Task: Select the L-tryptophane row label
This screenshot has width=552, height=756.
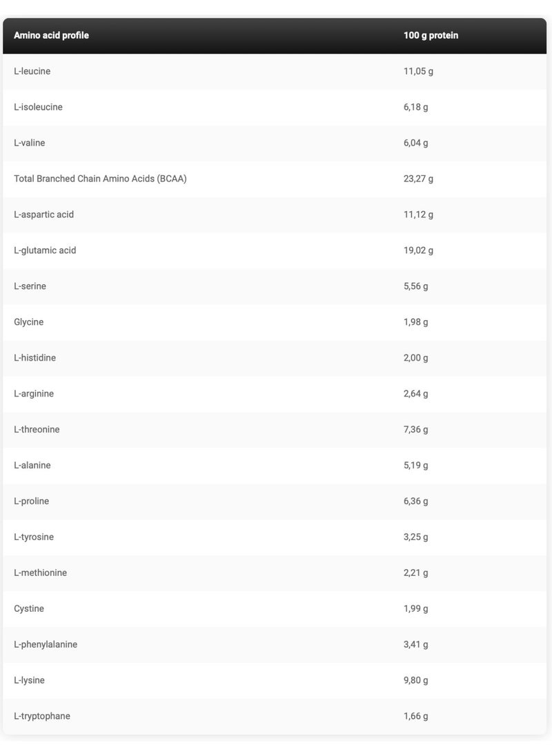Action: coord(42,716)
